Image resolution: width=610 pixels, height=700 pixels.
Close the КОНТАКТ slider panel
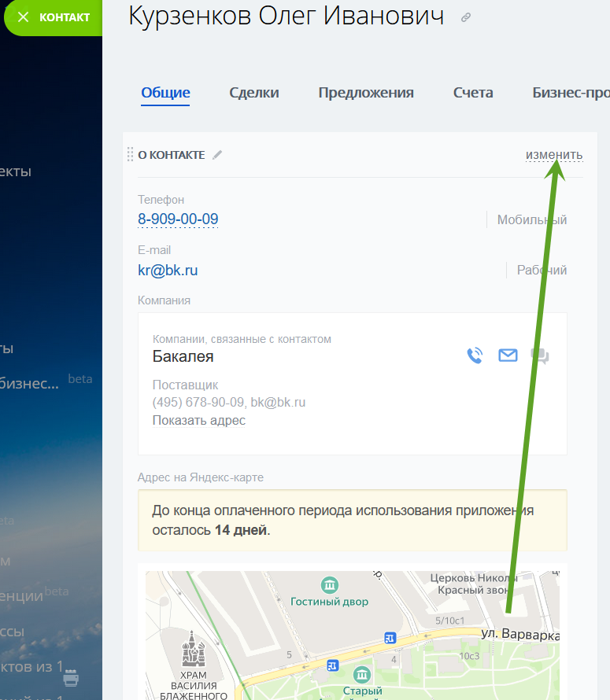pyautogui.click(x=23, y=17)
